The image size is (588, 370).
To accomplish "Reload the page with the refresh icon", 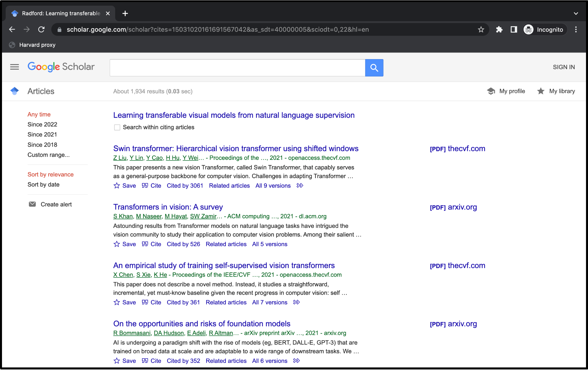I will [x=41, y=29].
